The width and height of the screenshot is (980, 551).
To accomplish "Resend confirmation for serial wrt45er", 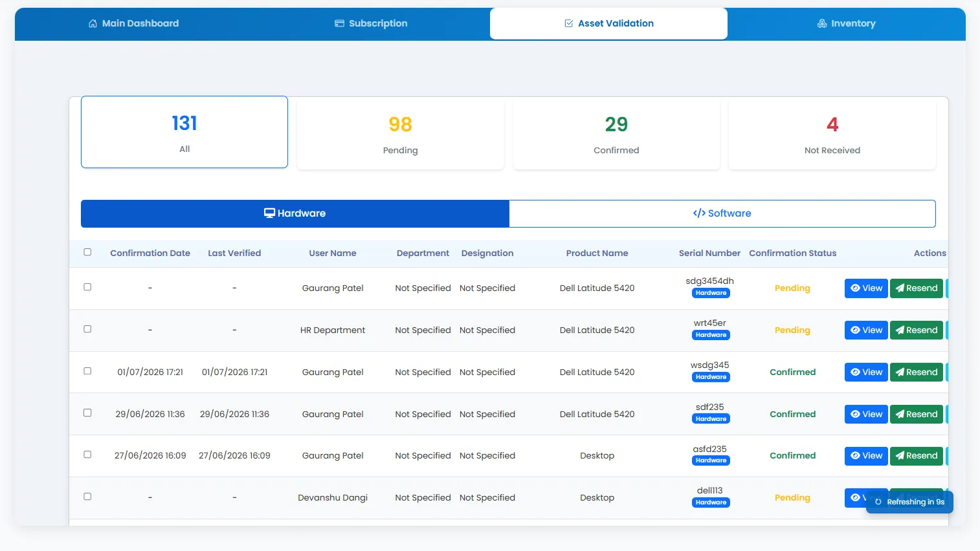I will click(x=917, y=330).
